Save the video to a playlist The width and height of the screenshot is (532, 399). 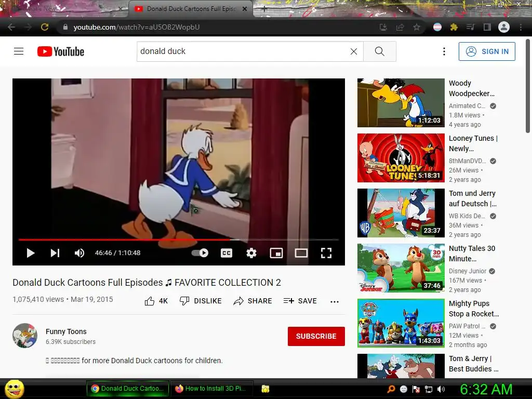[x=300, y=301]
